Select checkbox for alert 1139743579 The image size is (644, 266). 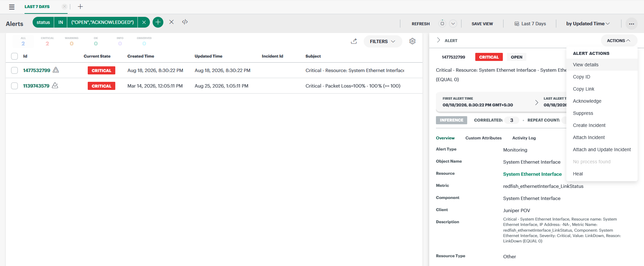coord(14,86)
